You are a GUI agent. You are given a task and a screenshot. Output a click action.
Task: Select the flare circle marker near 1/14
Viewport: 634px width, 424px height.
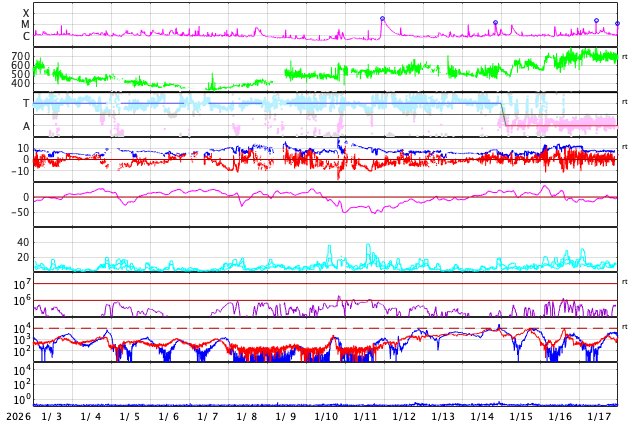[495, 23]
